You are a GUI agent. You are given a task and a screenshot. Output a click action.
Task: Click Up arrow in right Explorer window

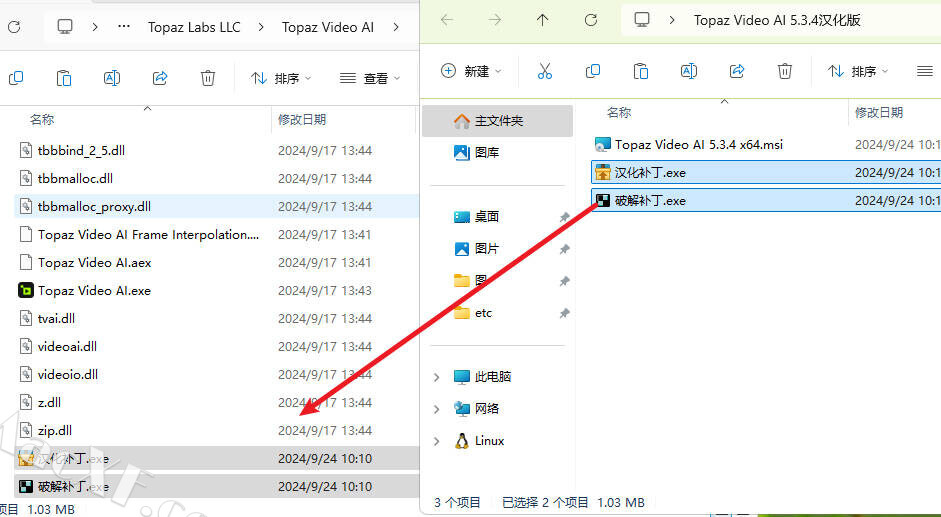(x=543, y=20)
